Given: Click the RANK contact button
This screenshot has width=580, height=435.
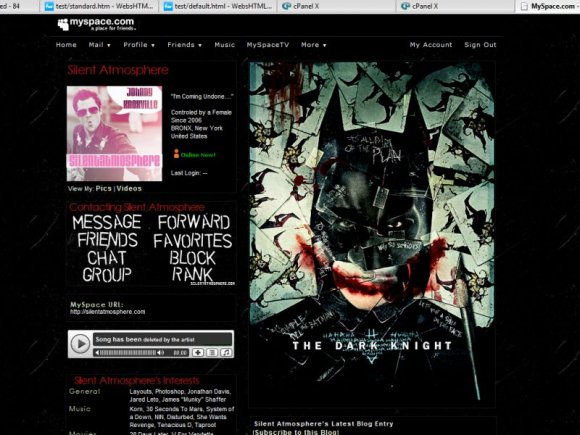Looking at the screenshot, I should tap(192, 274).
